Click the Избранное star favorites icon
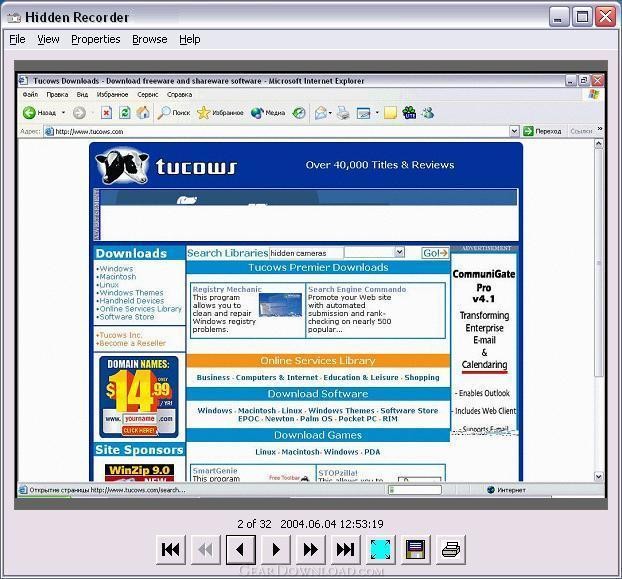This screenshot has width=622, height=579. point(203,113)
